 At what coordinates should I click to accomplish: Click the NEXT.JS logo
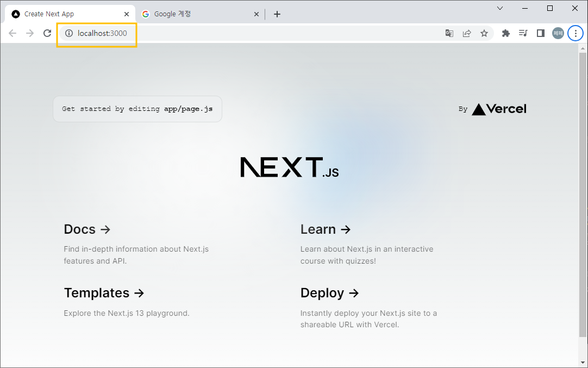click(x=290, y=167)
